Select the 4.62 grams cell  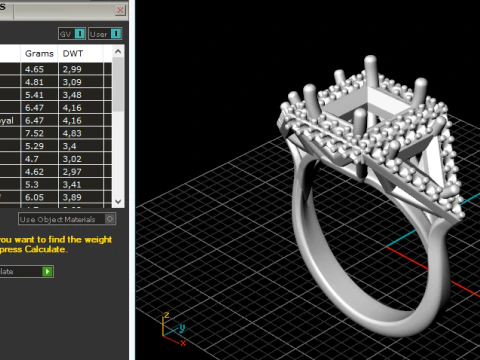[x=39, y=172]
